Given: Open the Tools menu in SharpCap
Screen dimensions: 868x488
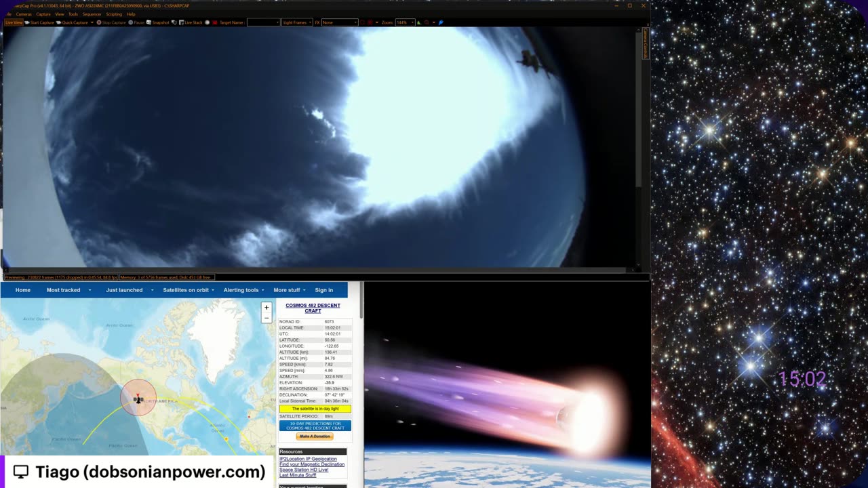Looking at the screenshot, I should pos(73,14).
